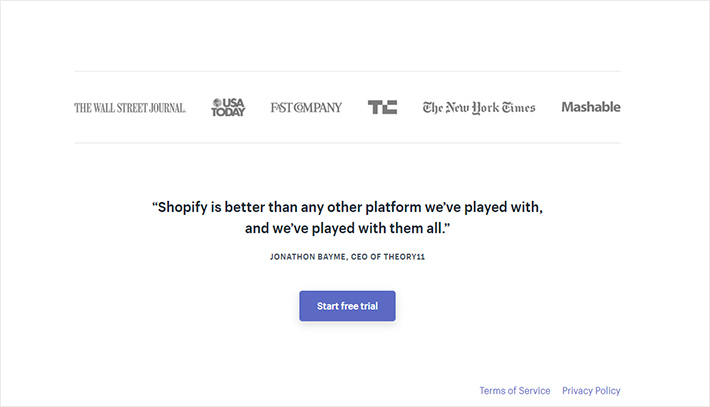
Task: Click 'TODAY' text in USA Today logo
Action: 228,112
